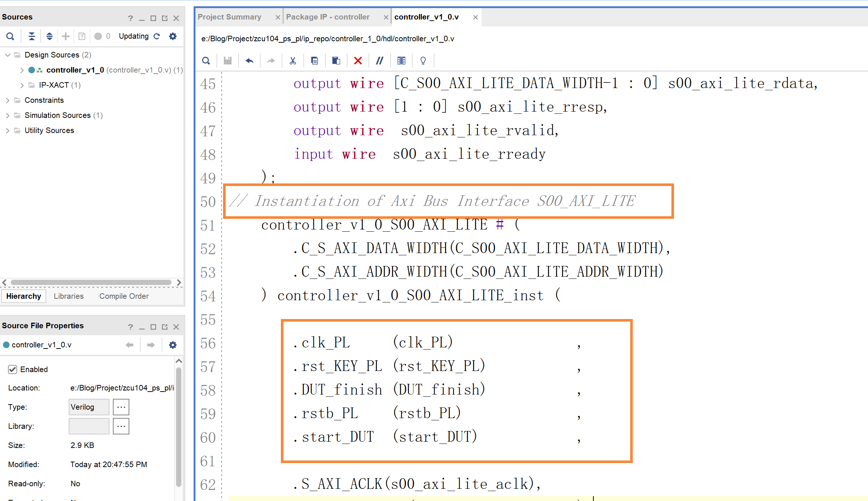Click '.start_DUT' on code line 60

pos(334,437)
